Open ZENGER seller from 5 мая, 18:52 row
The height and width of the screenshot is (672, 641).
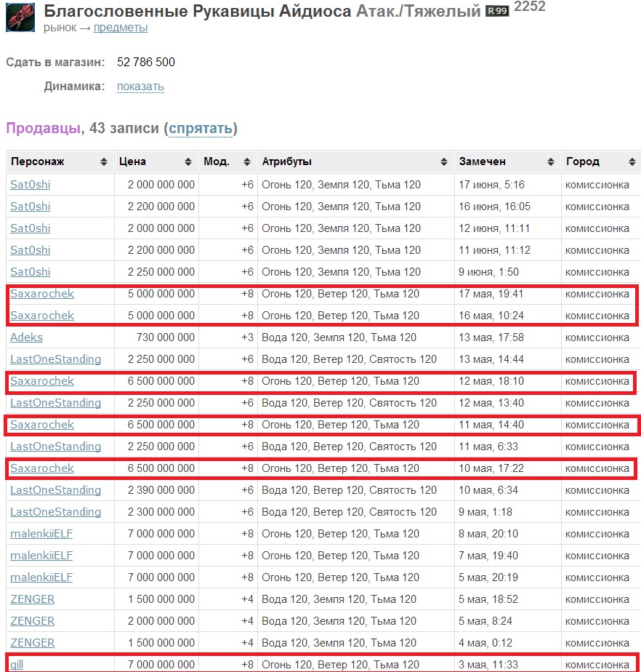pyautogui.click(x=33, y=599)
